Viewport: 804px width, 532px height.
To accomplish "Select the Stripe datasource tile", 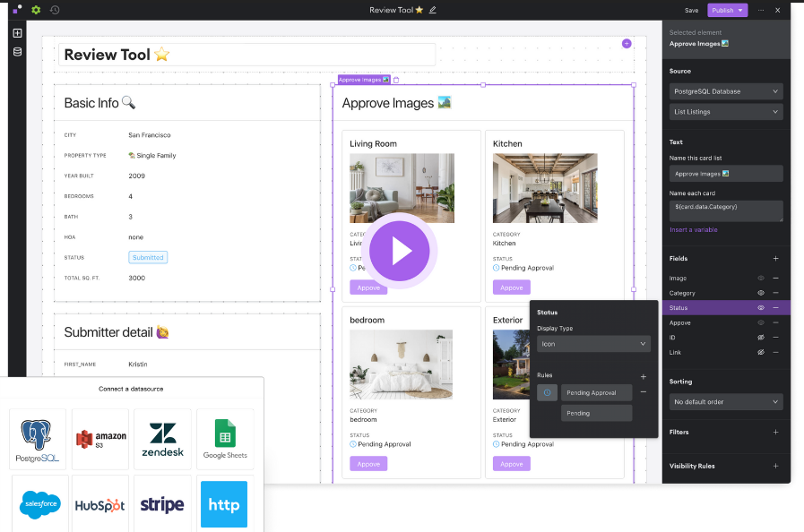I will (x=162, y=504).
